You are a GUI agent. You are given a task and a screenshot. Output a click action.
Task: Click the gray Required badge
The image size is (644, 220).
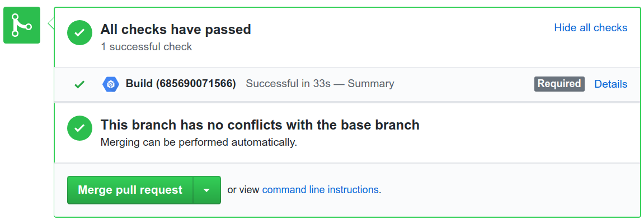click(x=560, y=84)
